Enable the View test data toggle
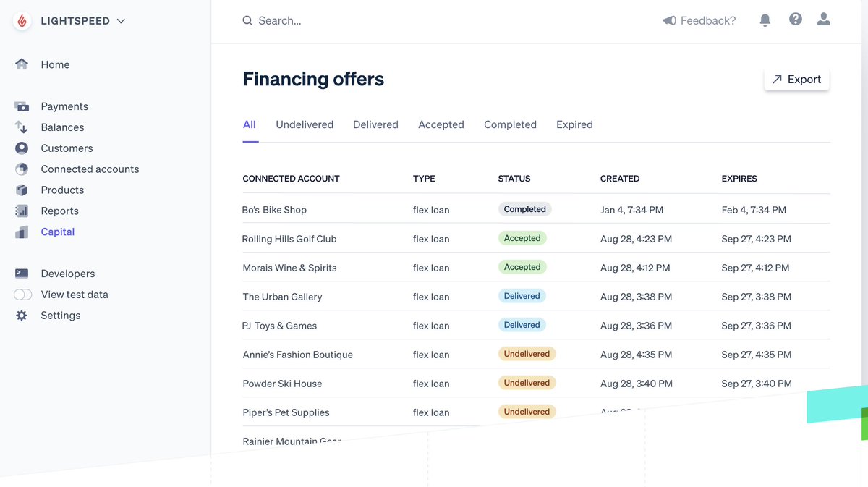This screenshot has height=487, width=868. (22, 295)
